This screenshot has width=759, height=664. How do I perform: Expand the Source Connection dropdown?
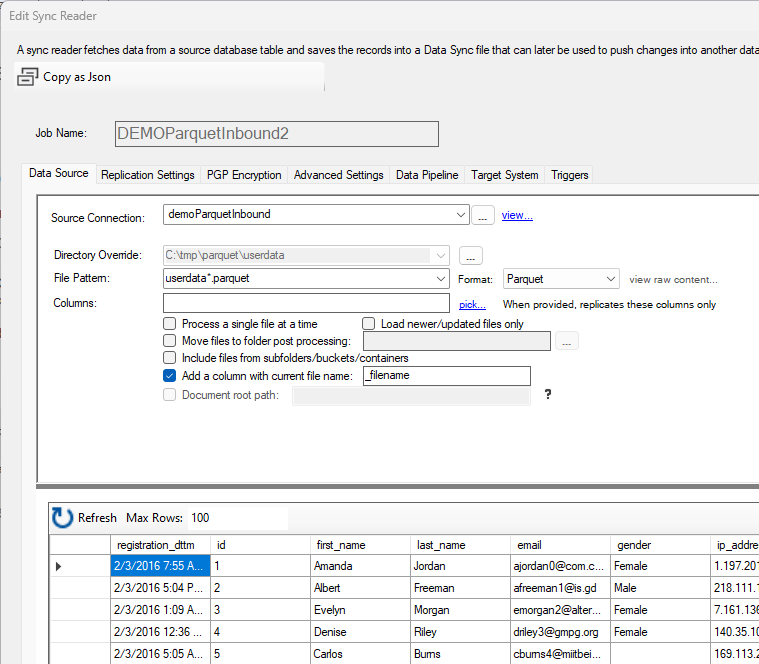point(460,214)
